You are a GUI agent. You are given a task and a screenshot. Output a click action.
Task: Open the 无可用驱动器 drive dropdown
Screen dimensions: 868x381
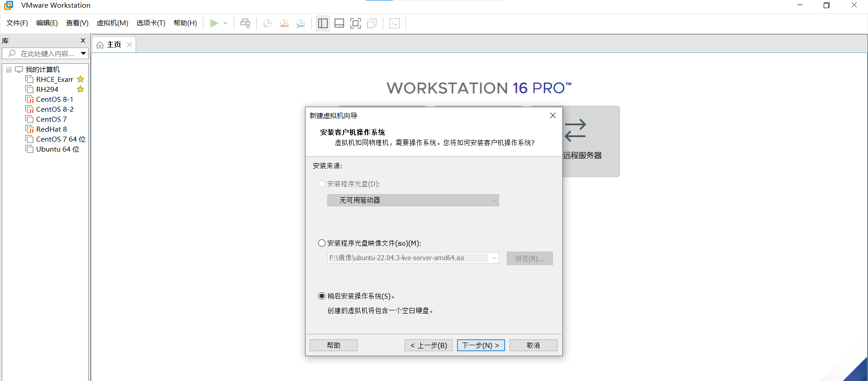pyautogui.click(x=413, y=200)
